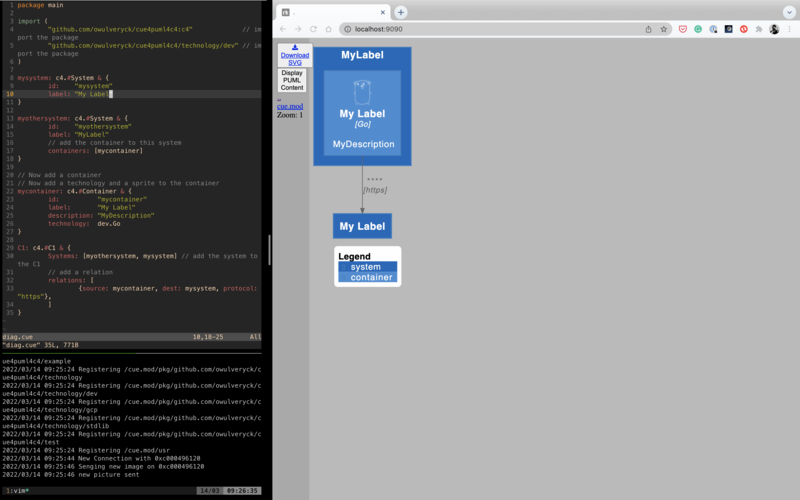Image resolution: width=800 pixels, height=500 pixels.
Task: Open the Pocket extension
Action: click(683, 29)
